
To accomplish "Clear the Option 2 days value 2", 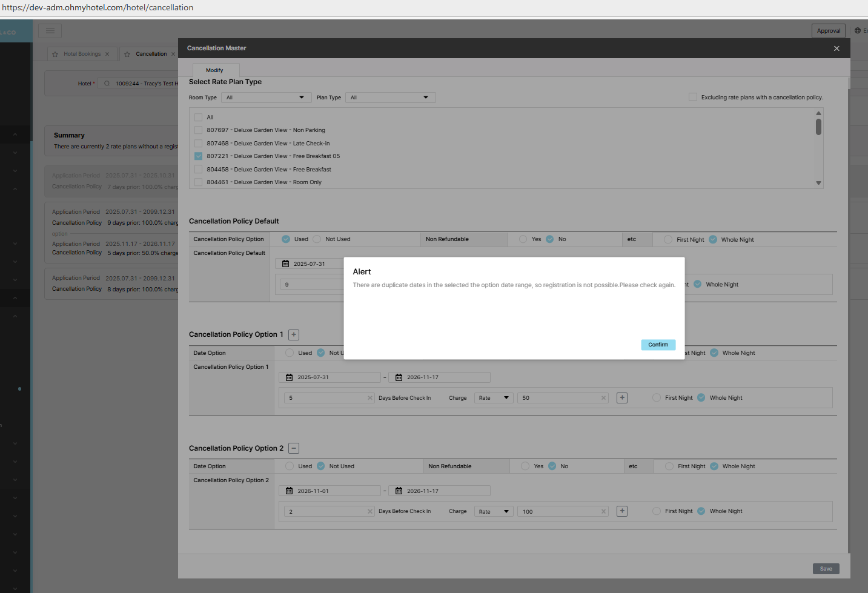I will 370,512.
